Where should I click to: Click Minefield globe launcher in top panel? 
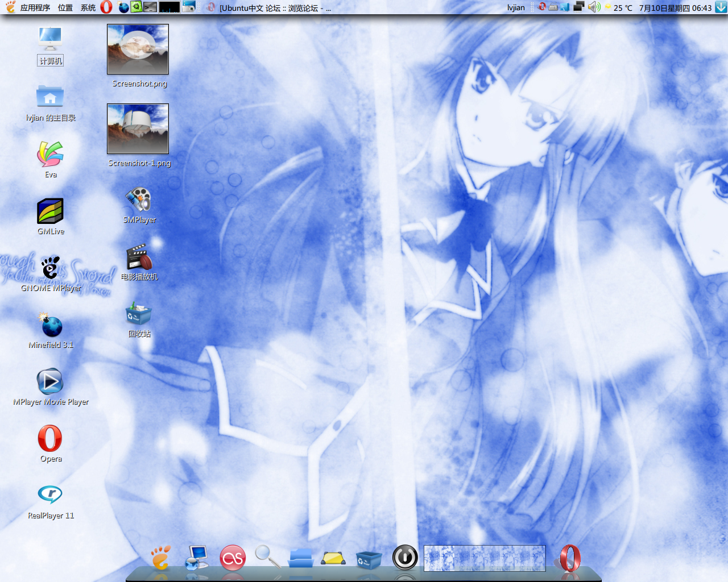coord(123,7)
